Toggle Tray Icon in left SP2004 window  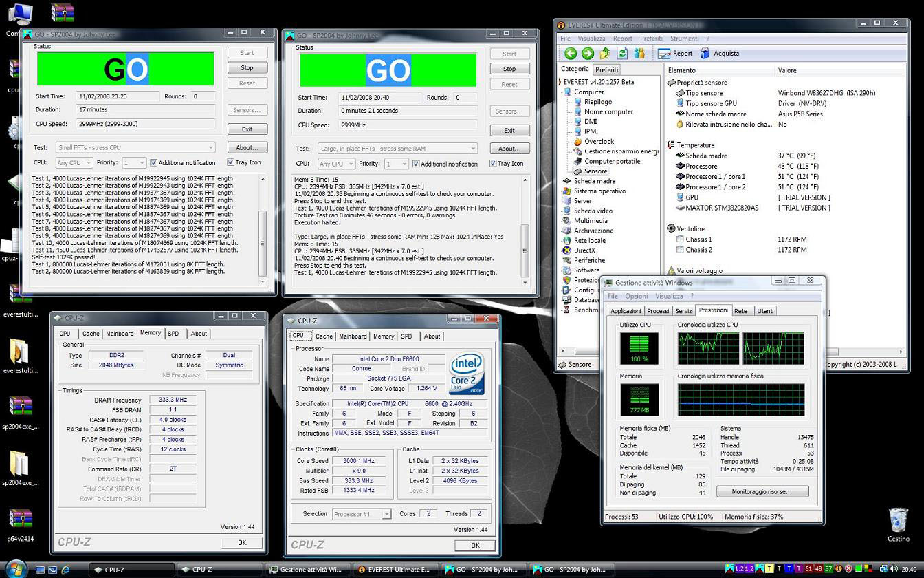pos(244,162)
